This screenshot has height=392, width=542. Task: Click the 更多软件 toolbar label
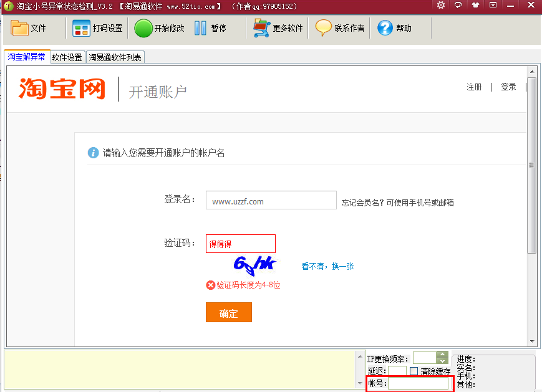[x=288, y=28]
